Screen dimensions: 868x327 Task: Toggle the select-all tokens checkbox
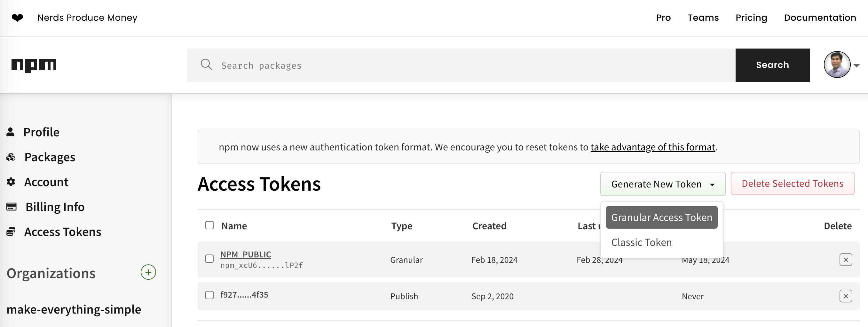pyautogui.click(x=209, y=225)
